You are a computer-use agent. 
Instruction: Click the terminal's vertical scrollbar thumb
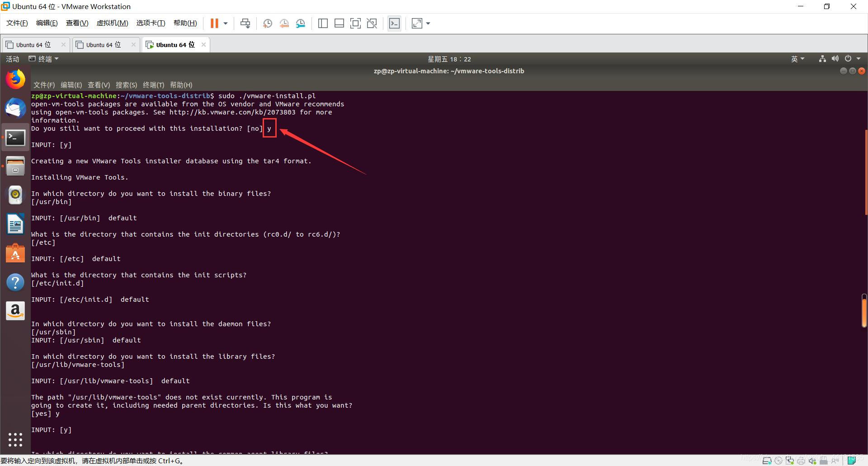(x=866, y=172)
